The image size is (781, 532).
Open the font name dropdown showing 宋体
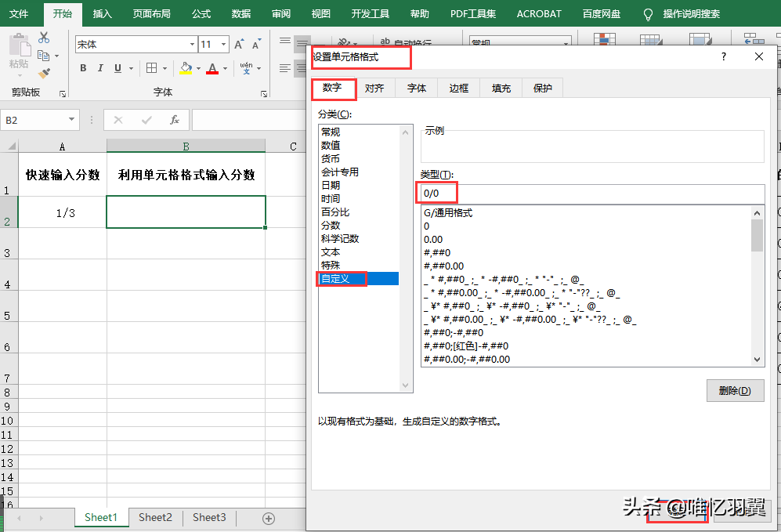(x=192, y=45)
